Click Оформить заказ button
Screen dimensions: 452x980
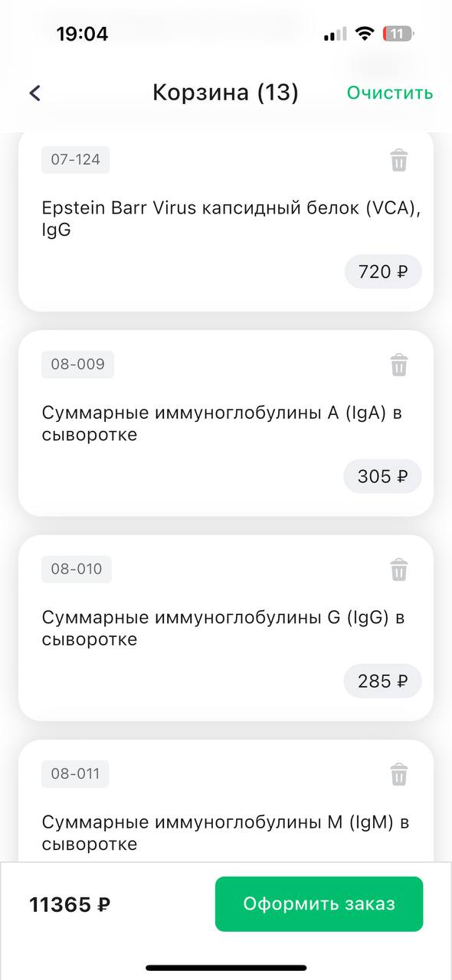point(319,904)
